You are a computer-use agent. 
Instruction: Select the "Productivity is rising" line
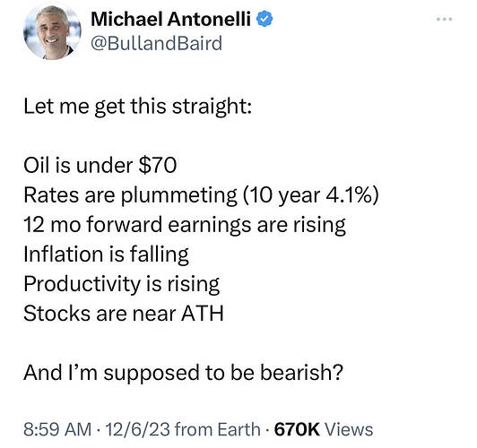click(122, 285)
